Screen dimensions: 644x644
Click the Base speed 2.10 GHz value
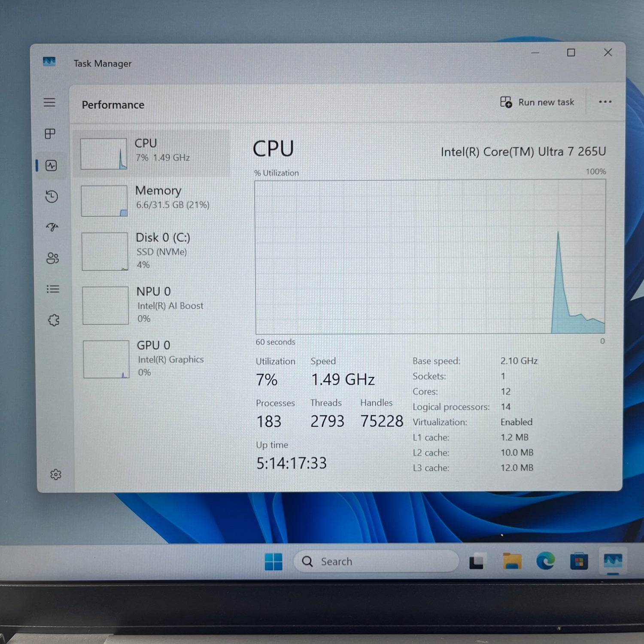coord(519,361)
